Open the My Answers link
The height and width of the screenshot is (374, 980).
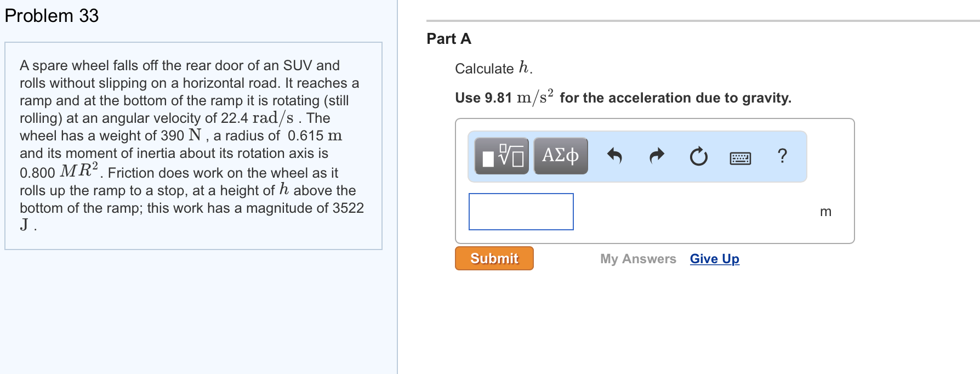[x=638, y=259]
